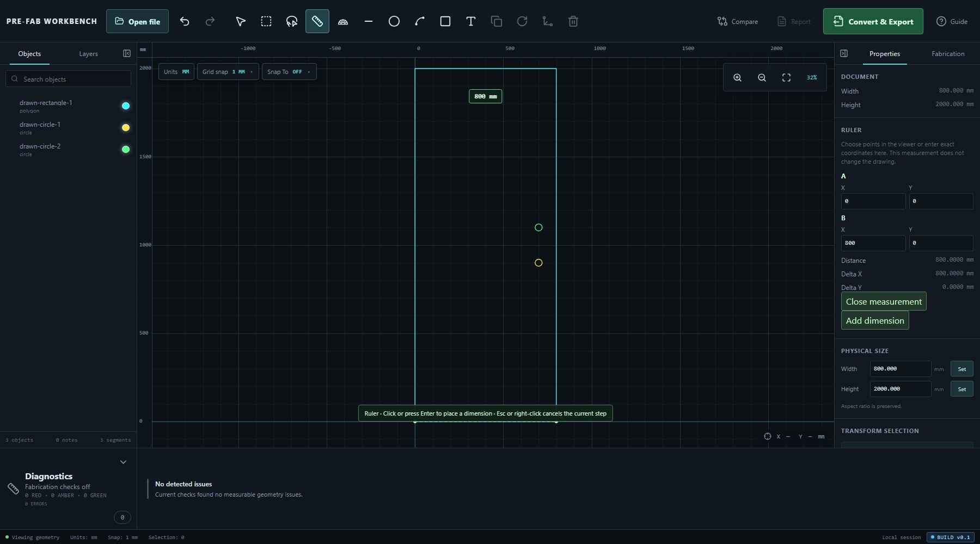Open the Fabrication tab

(948, 54)
